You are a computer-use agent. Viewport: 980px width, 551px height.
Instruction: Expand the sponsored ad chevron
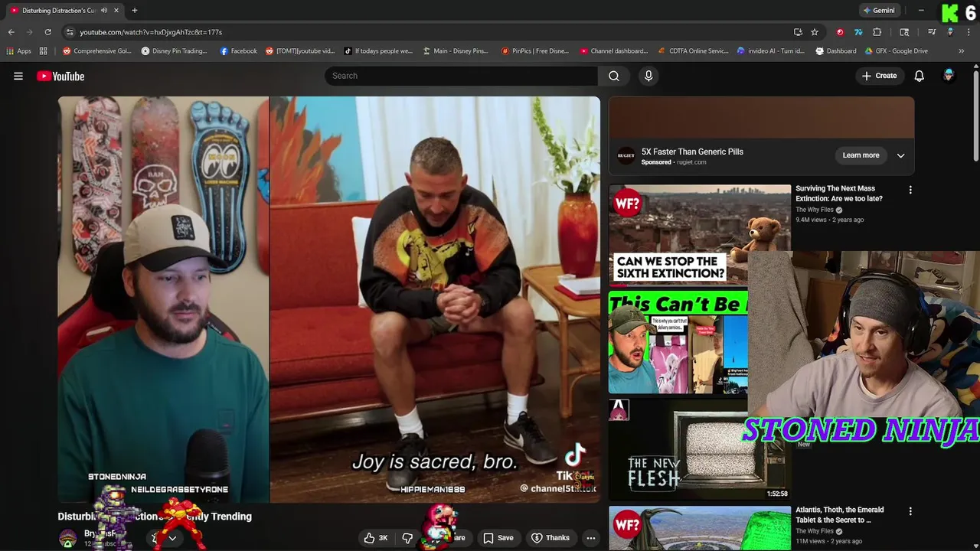[900, 155]
